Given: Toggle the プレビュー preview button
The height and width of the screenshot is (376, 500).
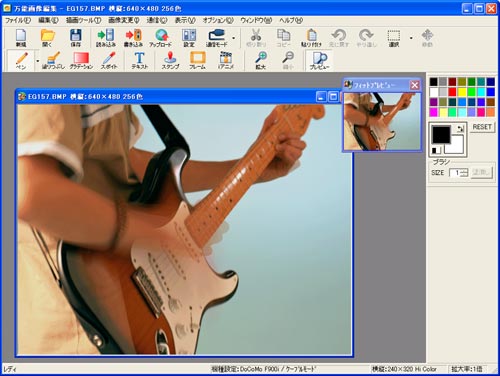Looking at the screenshot, I should (319, 60).
